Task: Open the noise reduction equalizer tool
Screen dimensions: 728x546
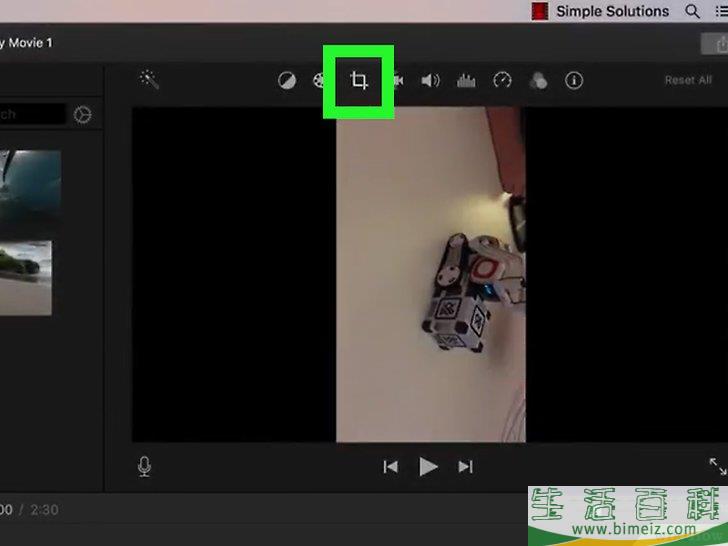Action: 466,81
